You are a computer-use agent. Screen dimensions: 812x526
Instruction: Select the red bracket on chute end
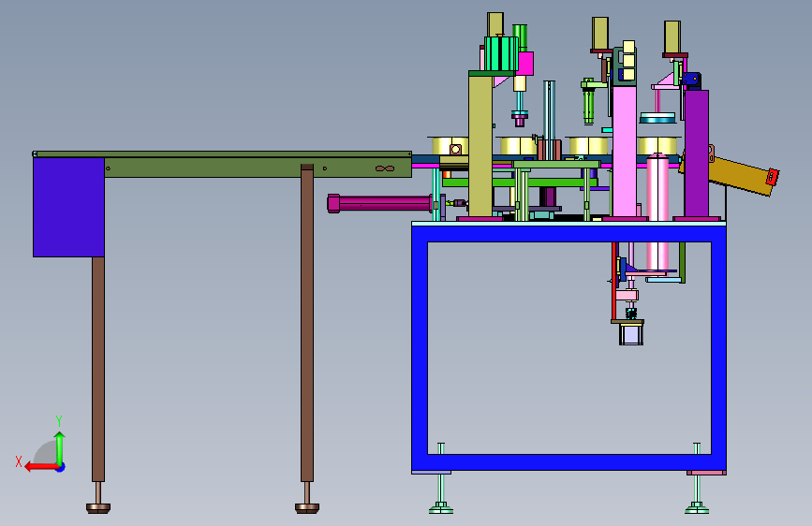pos(772,177)
